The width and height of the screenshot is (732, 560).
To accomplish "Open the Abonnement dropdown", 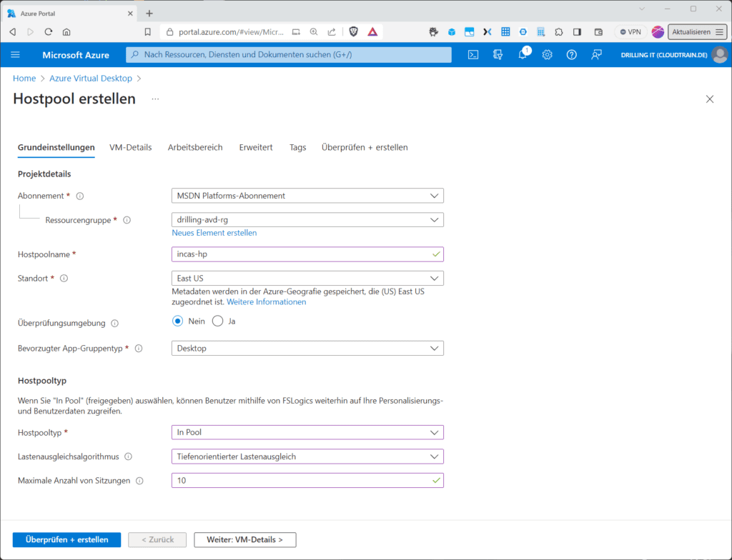I will pyautogui.click(x=307, y=196).
